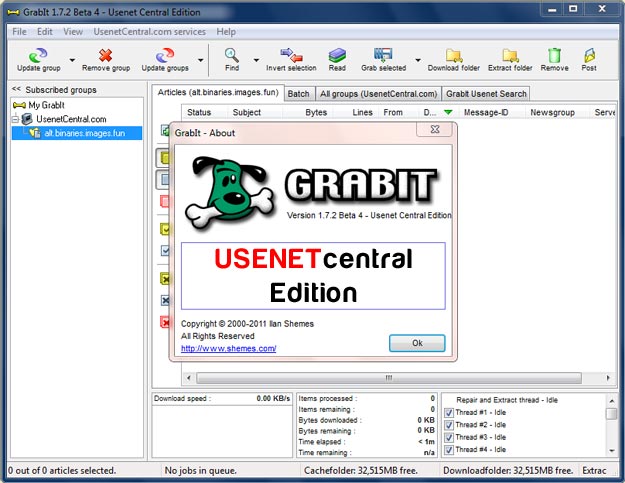Select the UsenetCentral.com server item
625x483 pixels.
(x=71, y=119)
